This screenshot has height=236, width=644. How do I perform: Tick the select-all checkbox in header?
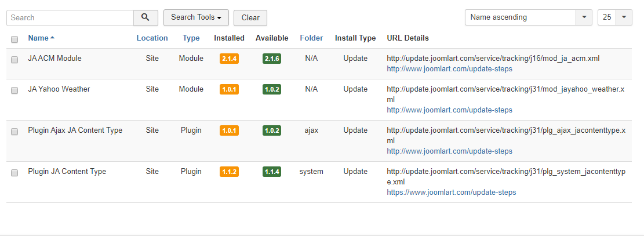(x=14, y=39)
